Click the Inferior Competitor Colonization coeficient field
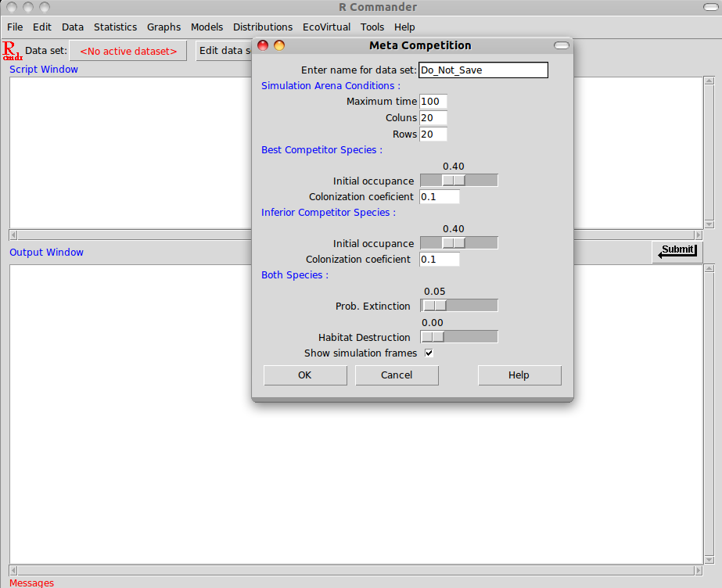The width and height of the screenshot is (722, 588). [440, 259]
